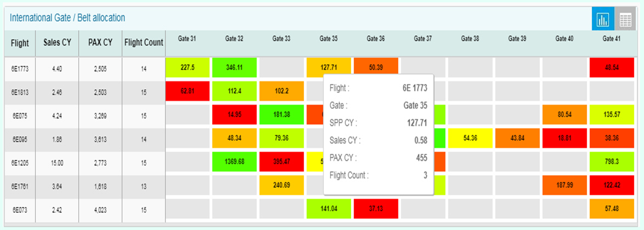Sort by the Flight column header

[20, 43]
